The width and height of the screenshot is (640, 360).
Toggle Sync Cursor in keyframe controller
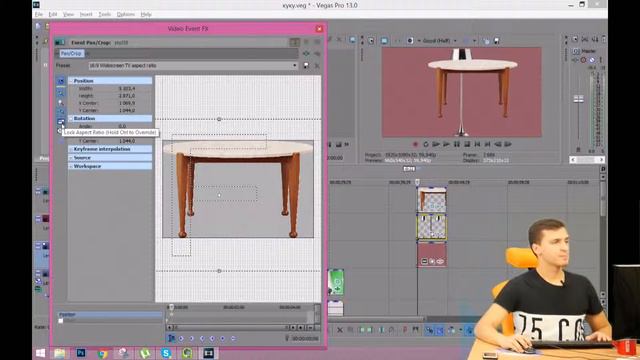click(171, 338)
